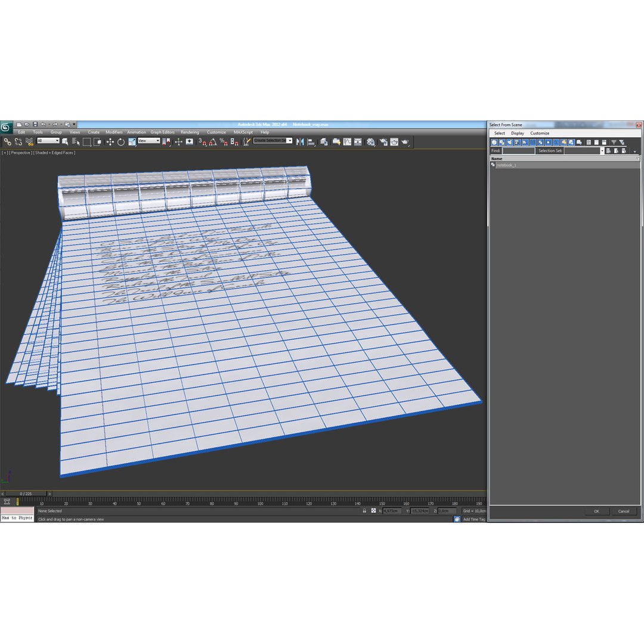Open the Select menu in Select From Scene
This screenshot has width=644, height=644.
(x=500, y=133)
